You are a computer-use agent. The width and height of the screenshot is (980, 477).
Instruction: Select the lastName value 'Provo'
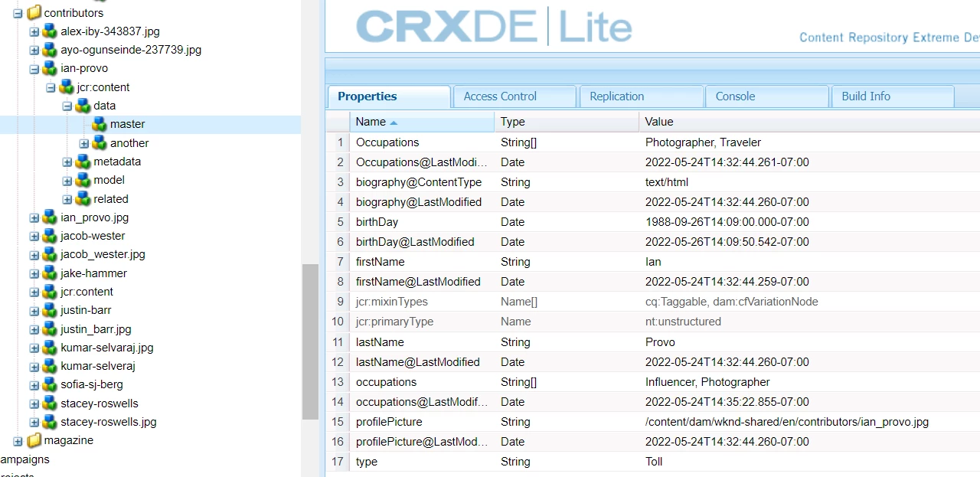tap(660, 342)
